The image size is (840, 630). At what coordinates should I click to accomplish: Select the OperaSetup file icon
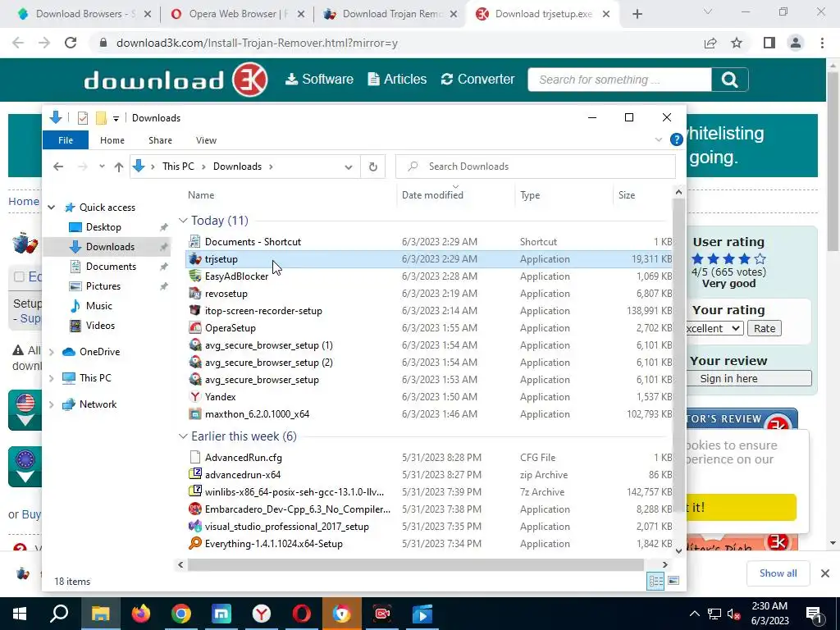[195, 328]
